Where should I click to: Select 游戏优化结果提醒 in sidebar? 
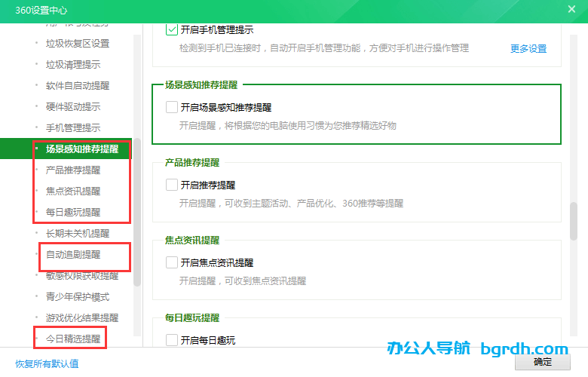coord(82,317)
